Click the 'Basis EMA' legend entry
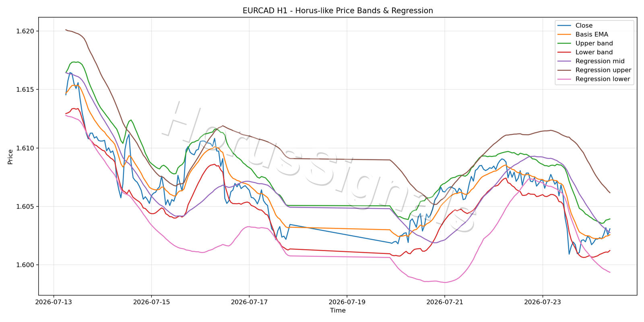Image resolution: width=644 pixels, height=322 pixels. tap(583, 34)
